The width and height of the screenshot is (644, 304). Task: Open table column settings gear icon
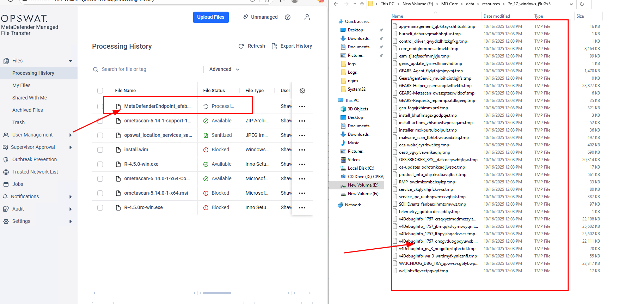point(302,91)
